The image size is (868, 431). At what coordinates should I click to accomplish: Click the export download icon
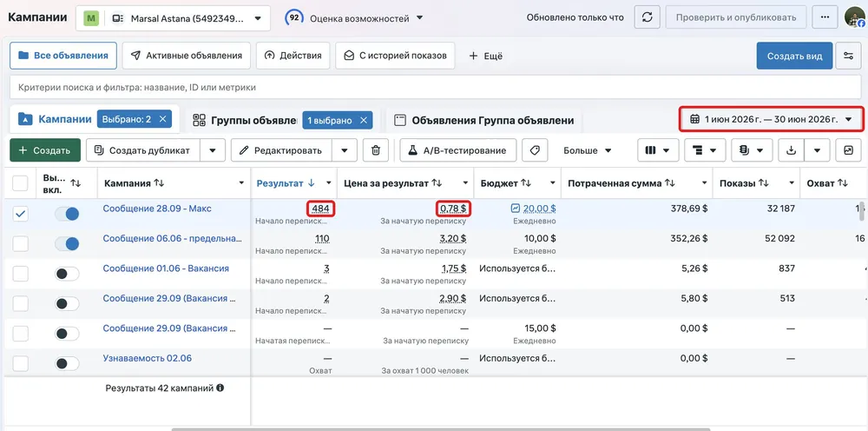pyautogui.click(x=791, y=150)
